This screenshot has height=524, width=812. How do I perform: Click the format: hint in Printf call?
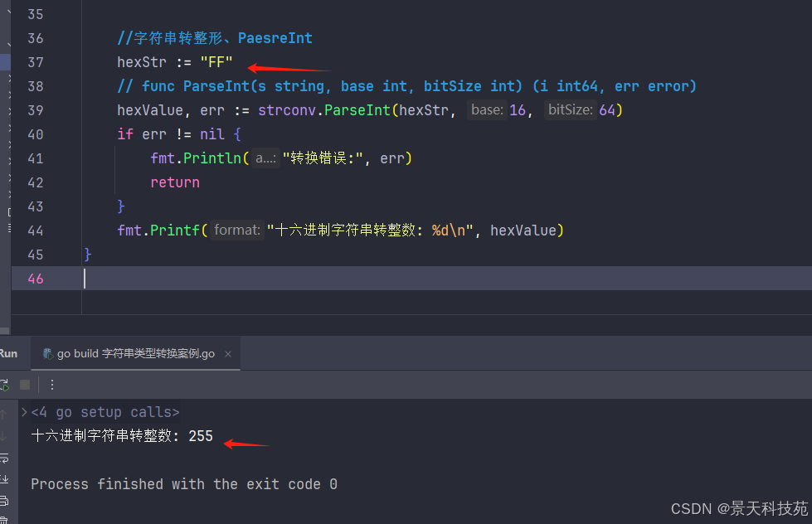(237, 230)
